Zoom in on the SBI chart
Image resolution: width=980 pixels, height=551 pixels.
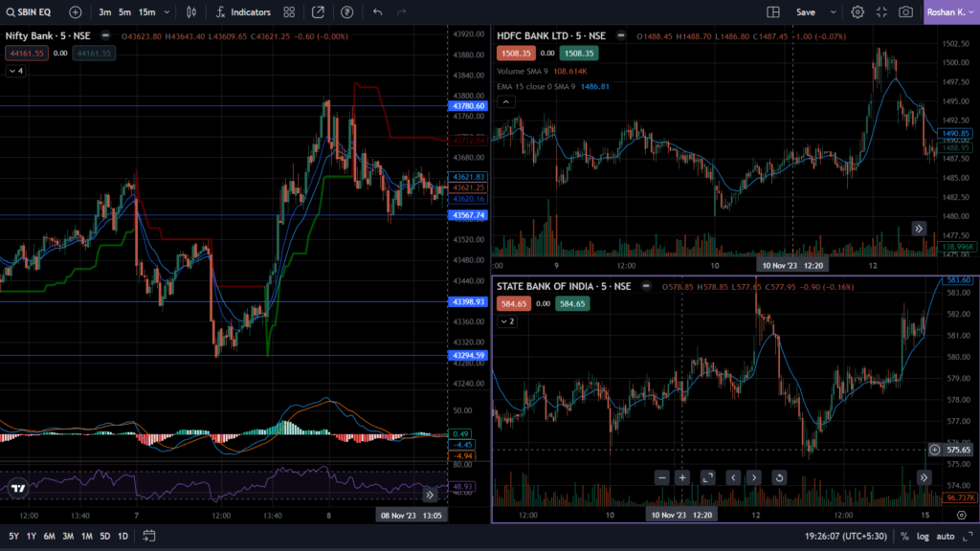(x=682, y=478)
